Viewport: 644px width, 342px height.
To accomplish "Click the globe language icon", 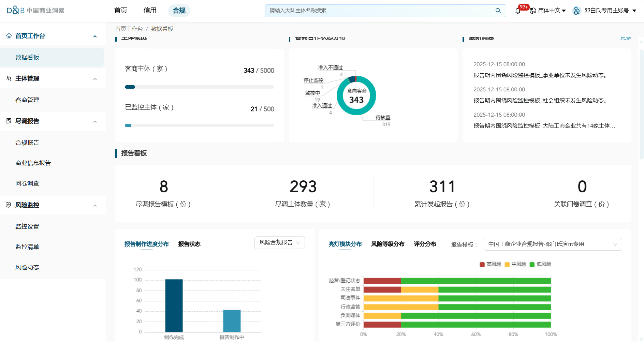I will 533,11.
